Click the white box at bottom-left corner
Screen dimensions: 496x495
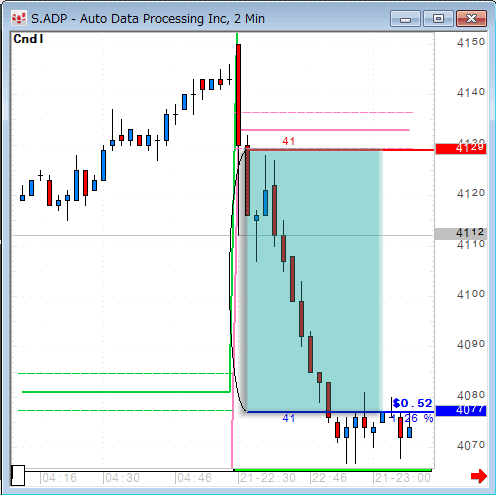[18, 475]
